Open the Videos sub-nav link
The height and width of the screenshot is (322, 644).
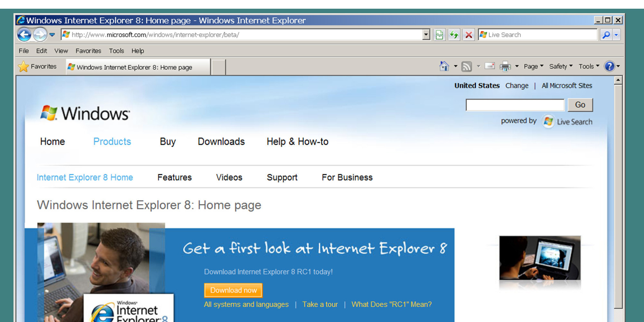(229, 177)
